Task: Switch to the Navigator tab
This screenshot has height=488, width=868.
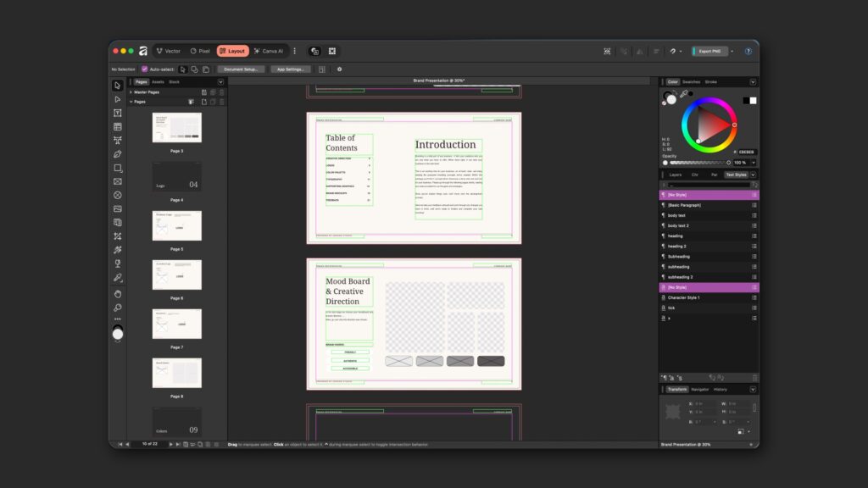Action: click(x=699, y=390)
